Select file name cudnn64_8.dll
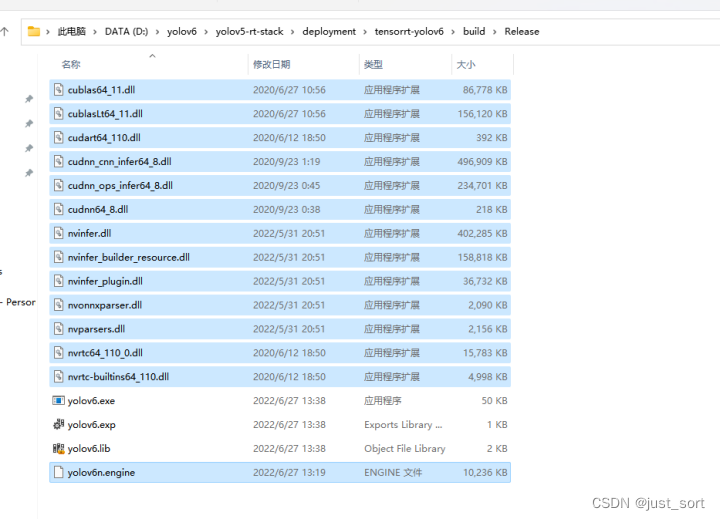The width and height of the screenshot is (720, 520). 98,209
